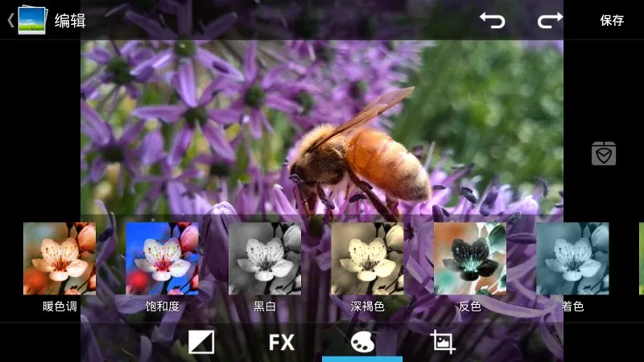
Task: Apply the 黑白 black and white thumbnail
Action: (265, 258)
